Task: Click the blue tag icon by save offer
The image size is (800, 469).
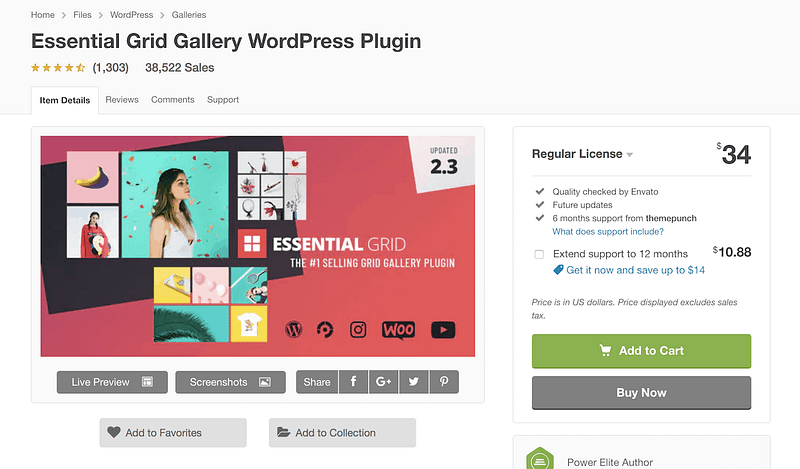Action: [x=558, y=269]
